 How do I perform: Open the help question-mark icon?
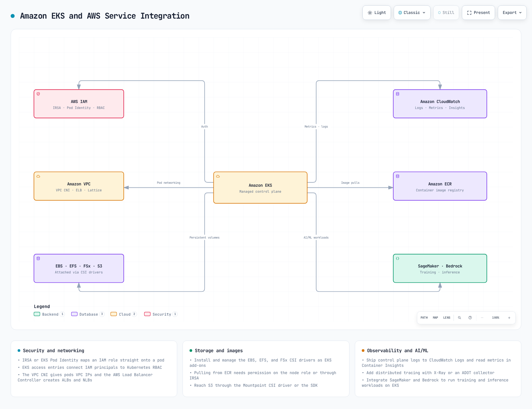pyautogui.click(x=470, y=318)
